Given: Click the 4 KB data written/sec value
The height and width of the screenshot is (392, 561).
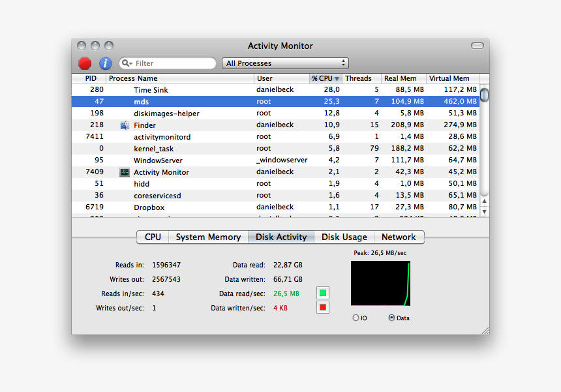Looking at the screenshot, I should point(280,308).
